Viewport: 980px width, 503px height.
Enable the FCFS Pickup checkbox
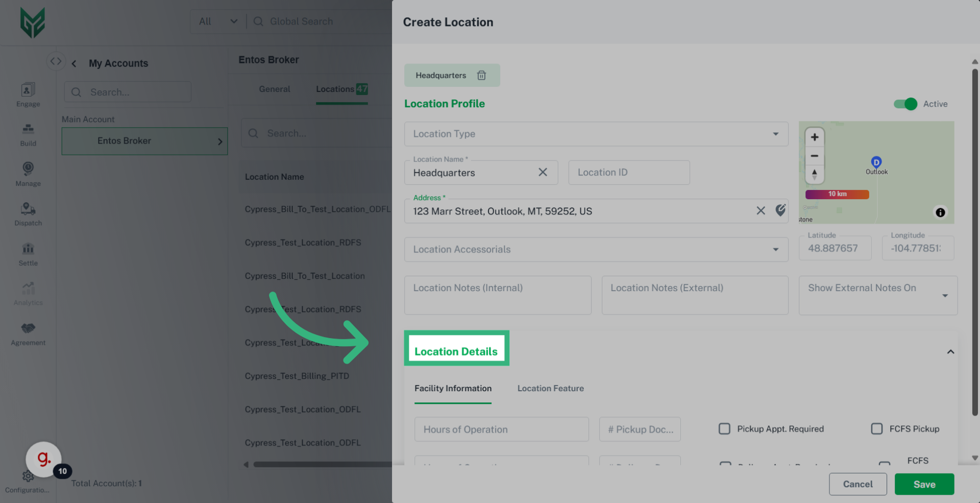pos(876,429)
